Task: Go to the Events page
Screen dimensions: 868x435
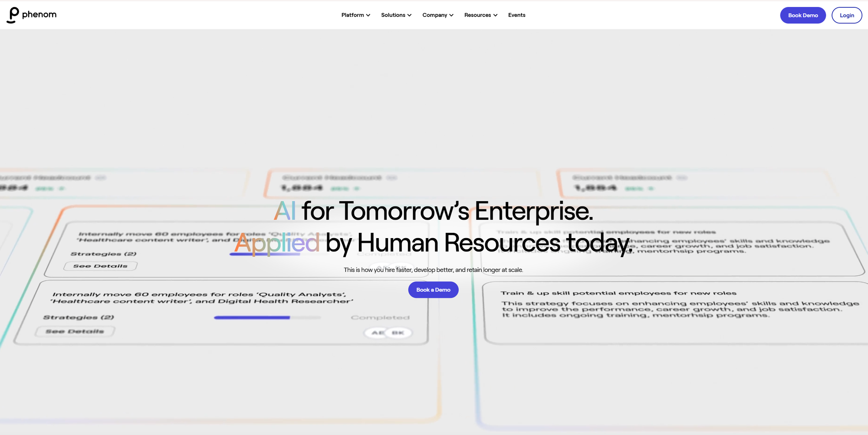Action: click(x=516, y=15)
